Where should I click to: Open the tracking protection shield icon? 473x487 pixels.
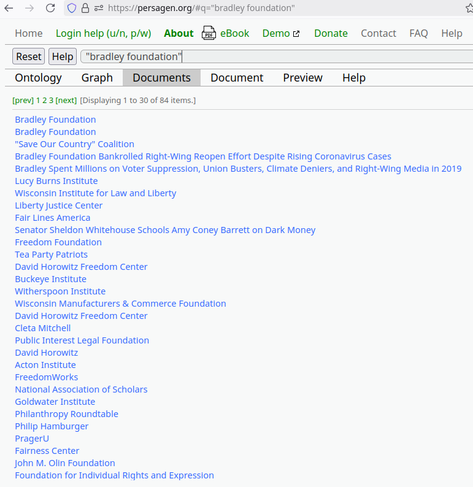(72, 8)
